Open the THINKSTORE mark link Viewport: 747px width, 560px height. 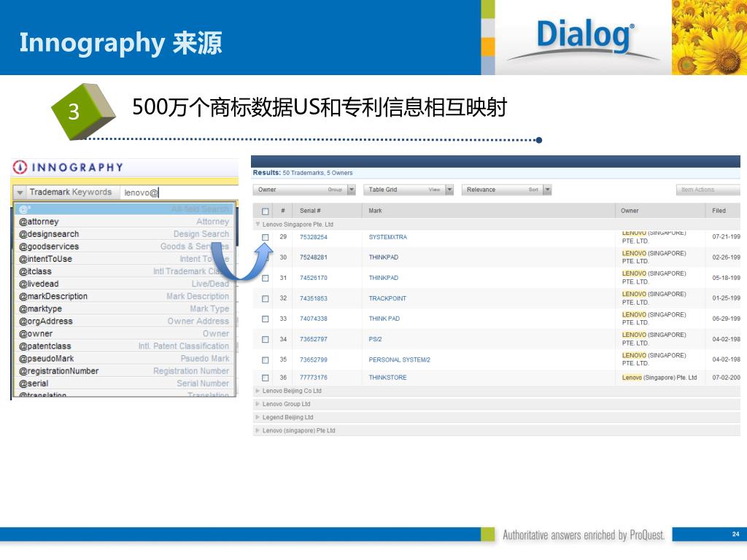point(388,378)
